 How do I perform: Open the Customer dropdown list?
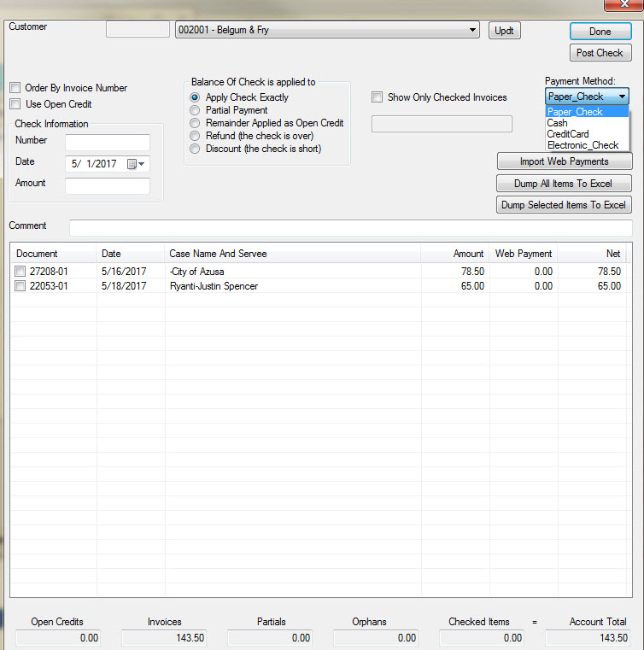coord(472,30)
